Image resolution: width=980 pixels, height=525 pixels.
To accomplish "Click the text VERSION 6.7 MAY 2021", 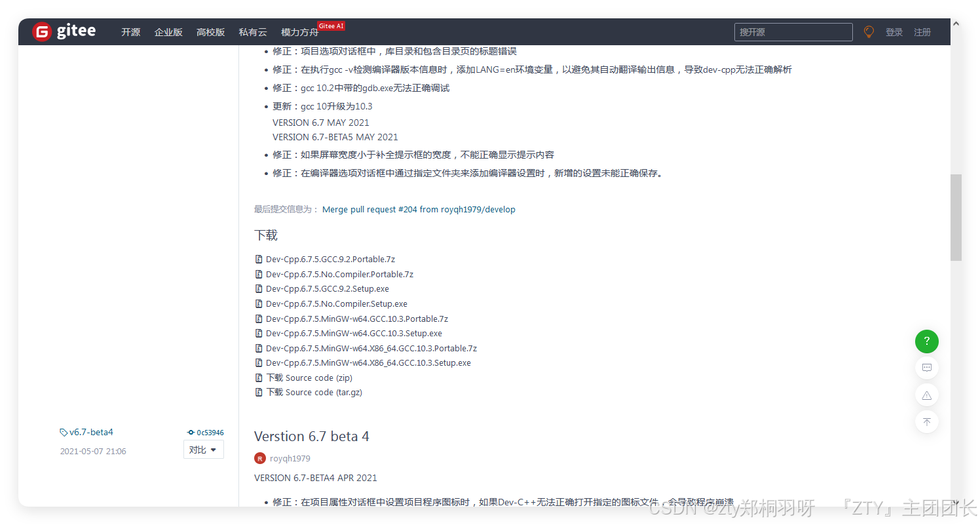I will click(x=321, y=123).
